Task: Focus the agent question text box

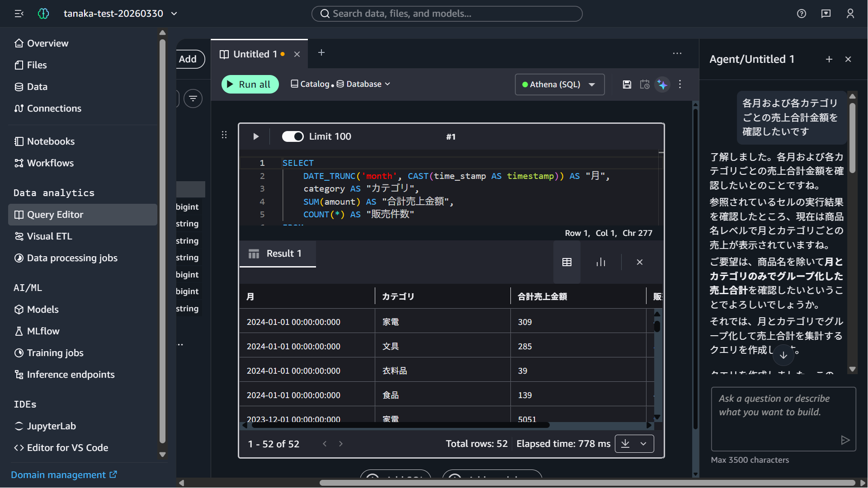Action: (x=783, y=419)
